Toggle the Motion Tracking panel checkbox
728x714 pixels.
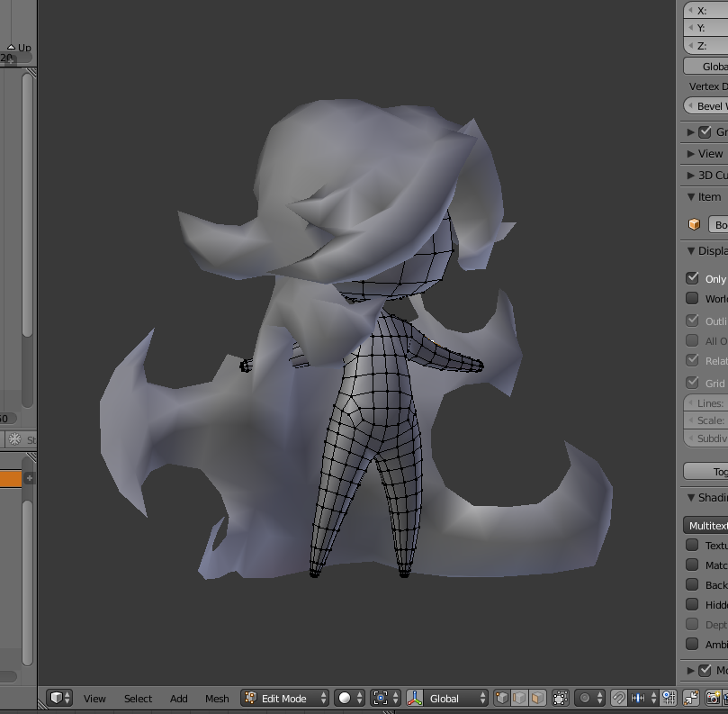(x=705, y=670)
